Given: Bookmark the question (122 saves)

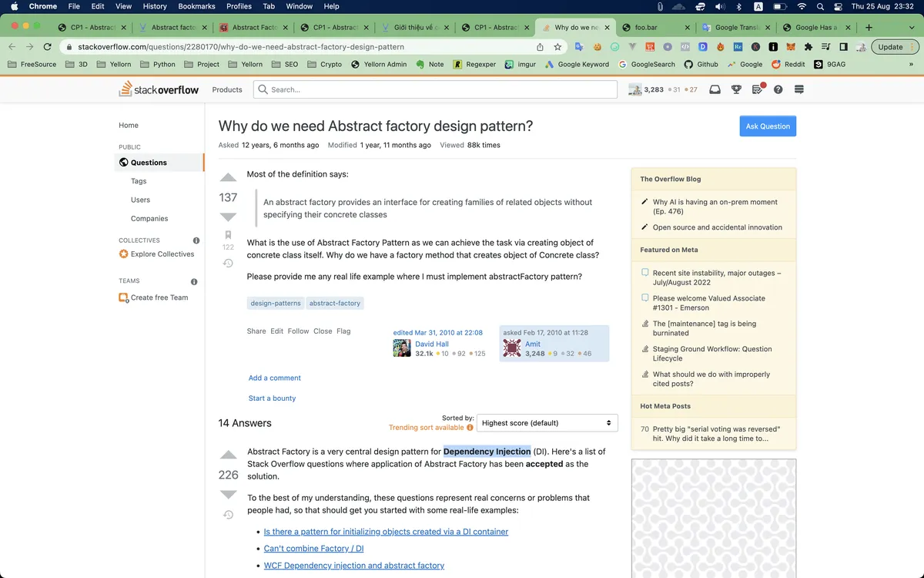Looking at the screenshot, I should click(x=228, y=235).
